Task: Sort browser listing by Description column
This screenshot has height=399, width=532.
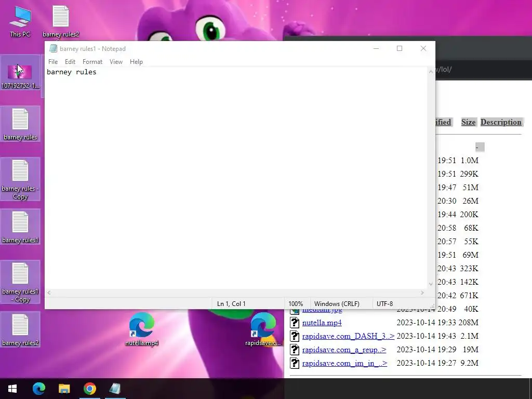Action: tap(501, 122)
